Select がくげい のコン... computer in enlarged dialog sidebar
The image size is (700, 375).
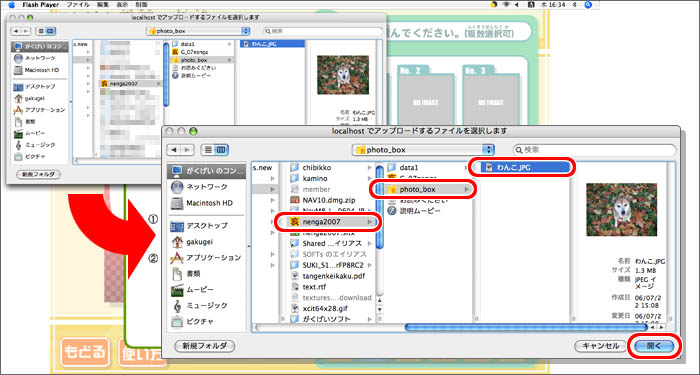click(207, 170)
